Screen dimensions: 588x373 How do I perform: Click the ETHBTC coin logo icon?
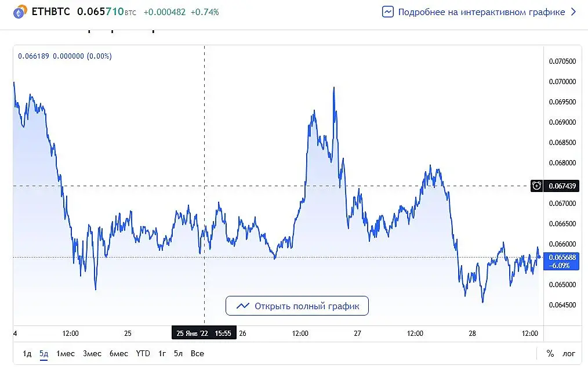pos(20,12)
